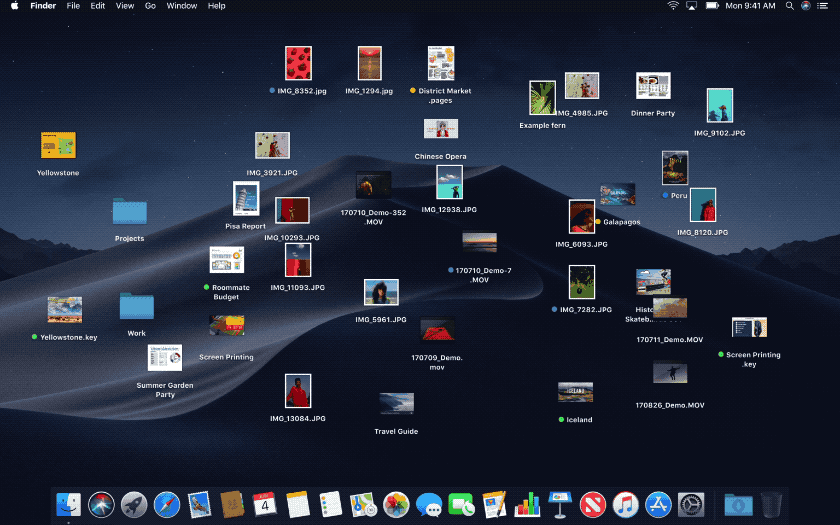
Task: Open the News app in dock
Action: click(592, 505)
